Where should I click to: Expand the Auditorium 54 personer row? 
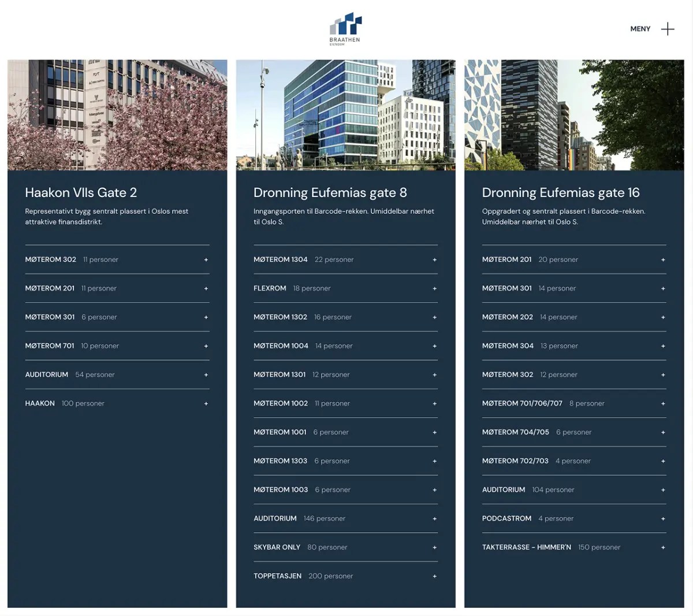click(117, 374)
